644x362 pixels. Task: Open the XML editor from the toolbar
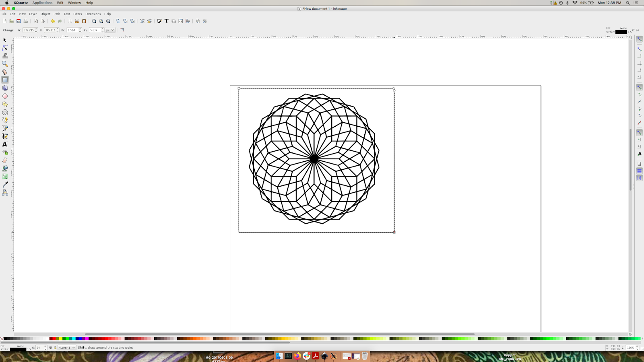click(x=180, y=21)
